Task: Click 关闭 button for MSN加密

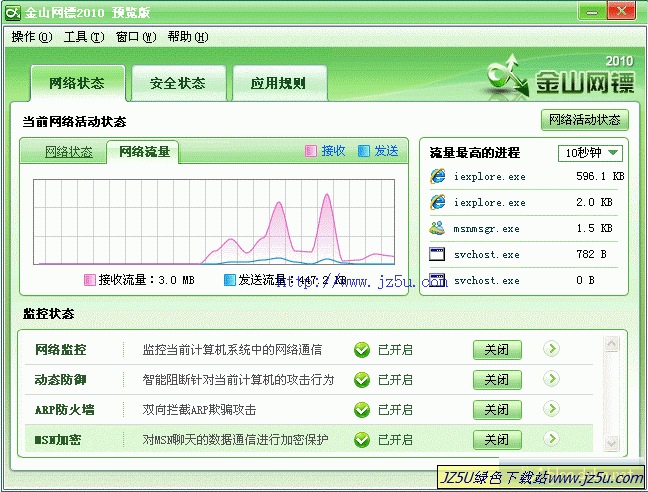Action: 497,440
